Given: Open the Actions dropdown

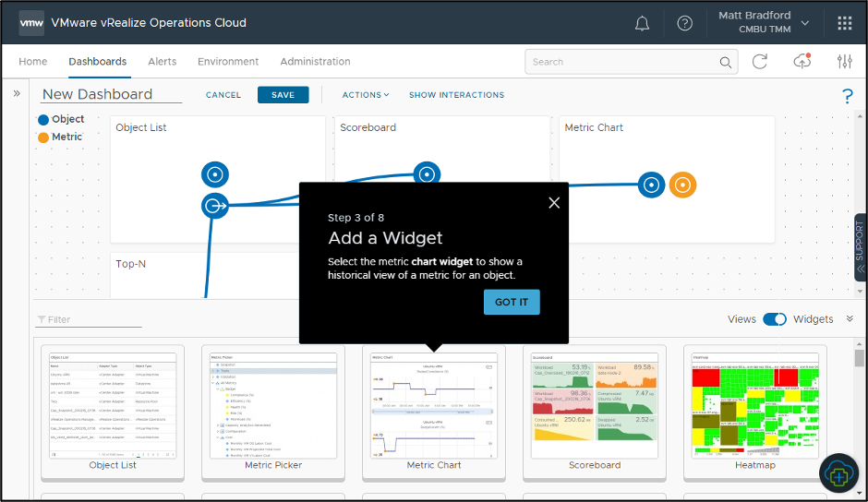Looking at the screenshot, I should [366, 95].
